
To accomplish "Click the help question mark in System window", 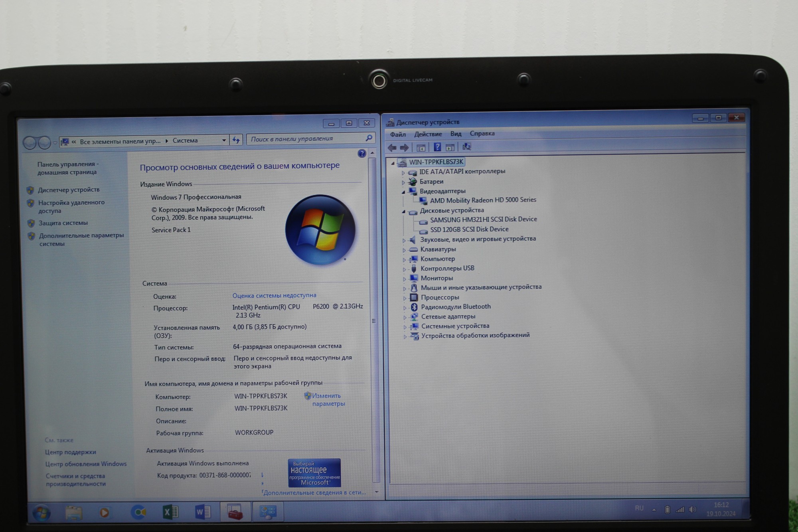I will point(362,154).
